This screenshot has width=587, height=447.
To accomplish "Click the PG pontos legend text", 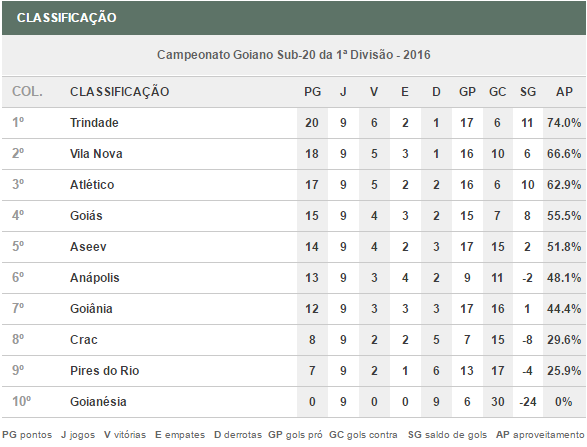I will pyautogui.click(x=27, y=435).
